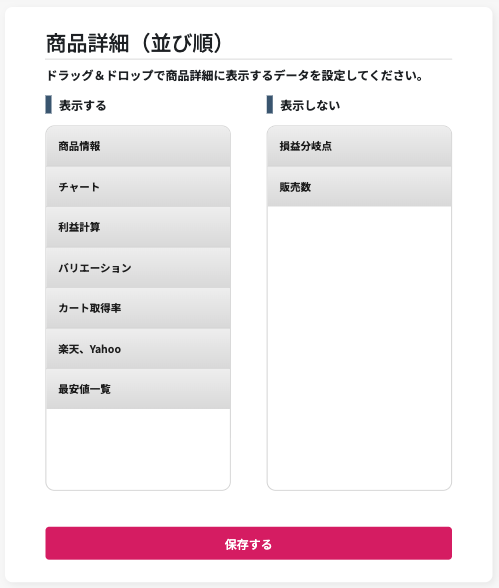
Task: Pick the バリエーション entry
Action: [x=138, y=268]
